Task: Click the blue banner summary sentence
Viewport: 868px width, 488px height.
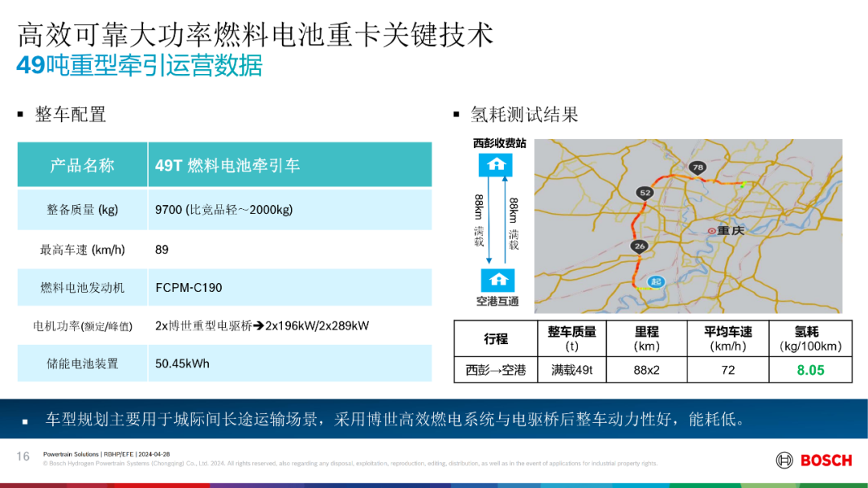Action: click(x=395, y=420)
